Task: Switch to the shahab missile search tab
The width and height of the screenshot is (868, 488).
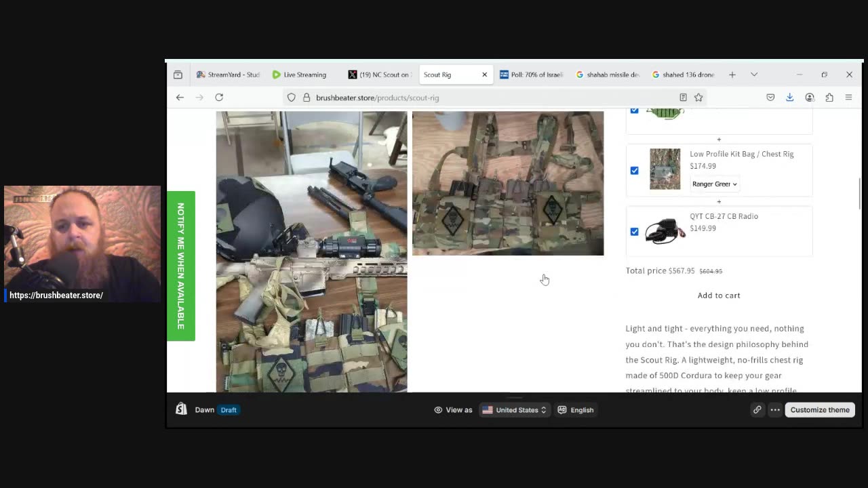Action: (608, 75)
